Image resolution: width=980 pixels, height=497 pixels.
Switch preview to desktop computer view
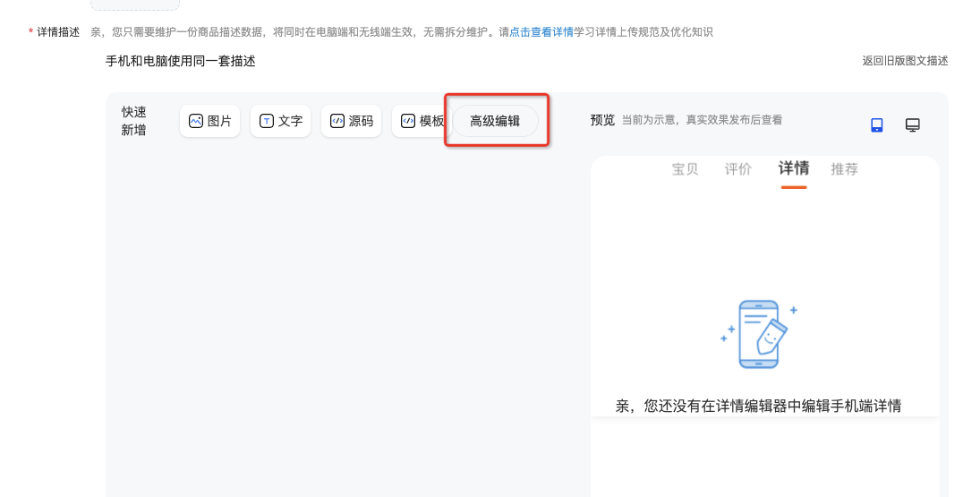click(913, 125)
